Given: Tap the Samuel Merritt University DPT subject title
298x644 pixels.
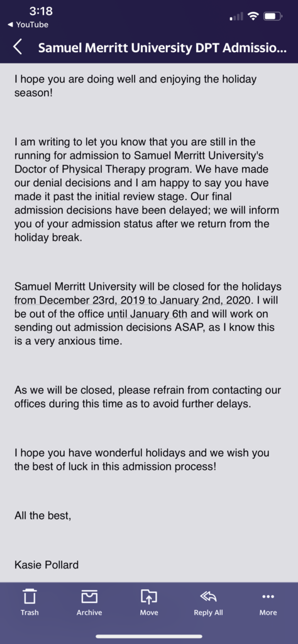Looking at the screenshot, I should [x=163, y=48].
